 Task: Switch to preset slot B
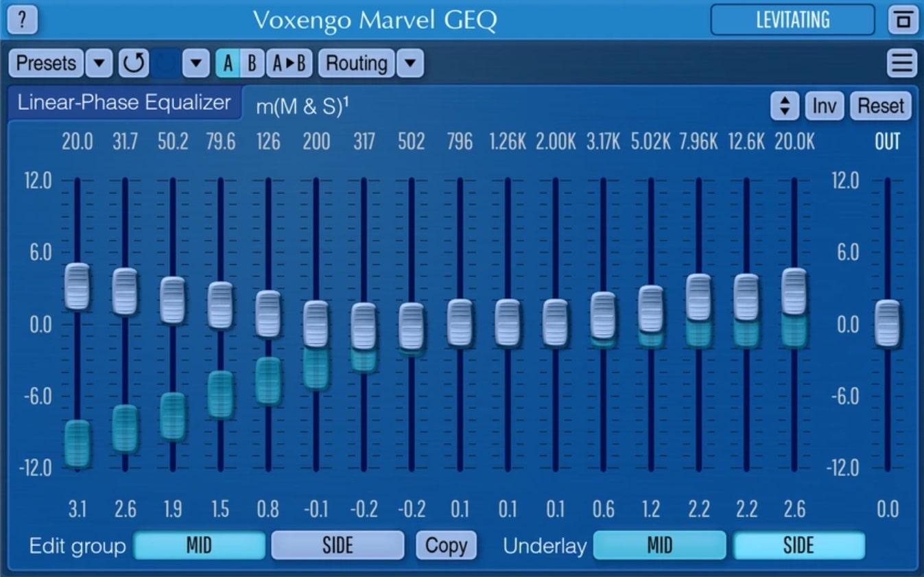click(x=250, y=63)
